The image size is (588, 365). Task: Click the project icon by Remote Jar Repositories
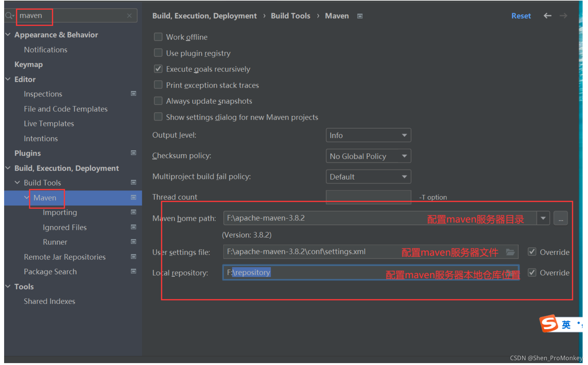click(134, 257)
